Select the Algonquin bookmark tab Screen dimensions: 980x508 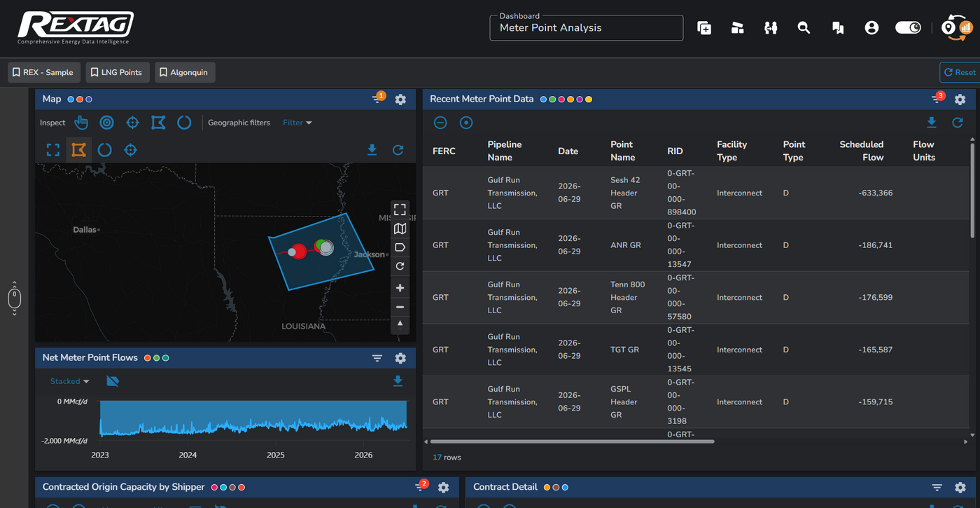pyautogui.click(x=185, y=72)
